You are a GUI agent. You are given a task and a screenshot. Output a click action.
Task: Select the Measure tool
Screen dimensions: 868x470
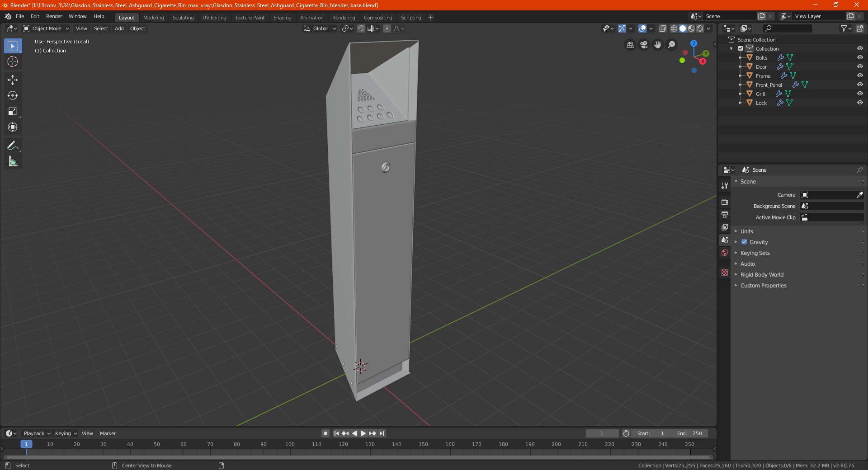13,161
